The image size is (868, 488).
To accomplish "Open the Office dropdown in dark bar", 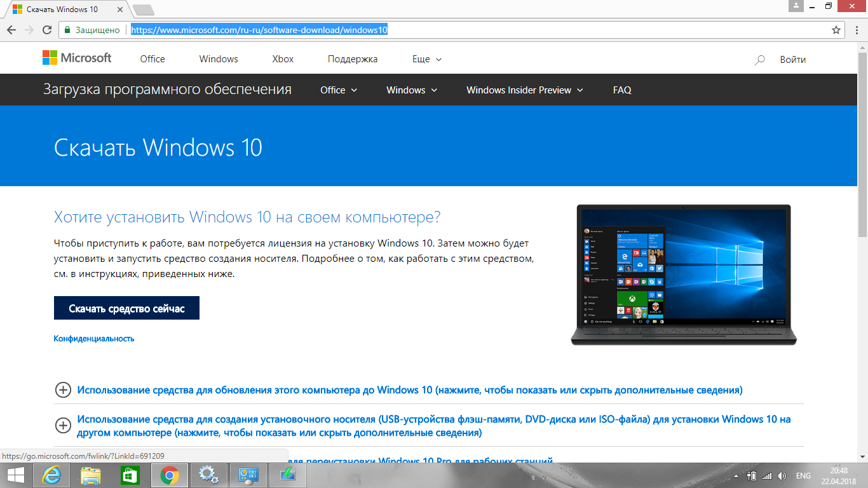I will (339, 90).
